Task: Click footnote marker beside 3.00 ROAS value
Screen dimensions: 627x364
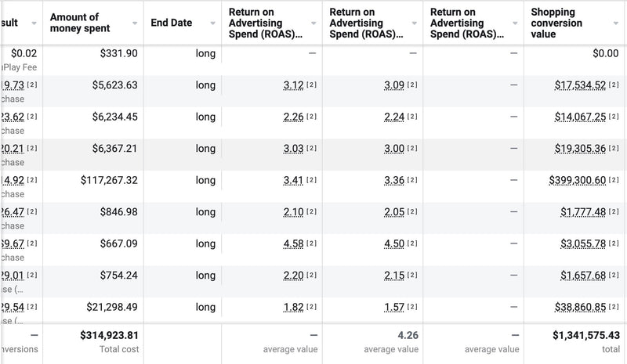Action: coord(412,149)
